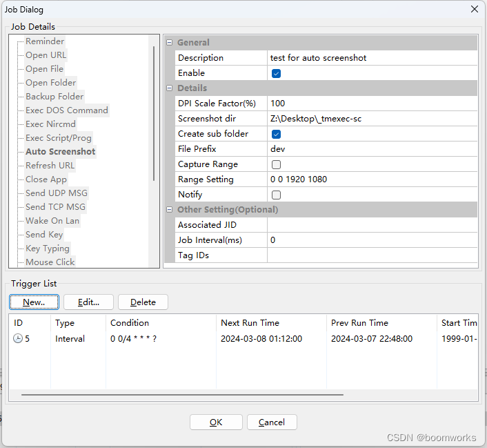Collapse Other Setting(Optional) section

point(169,210)
